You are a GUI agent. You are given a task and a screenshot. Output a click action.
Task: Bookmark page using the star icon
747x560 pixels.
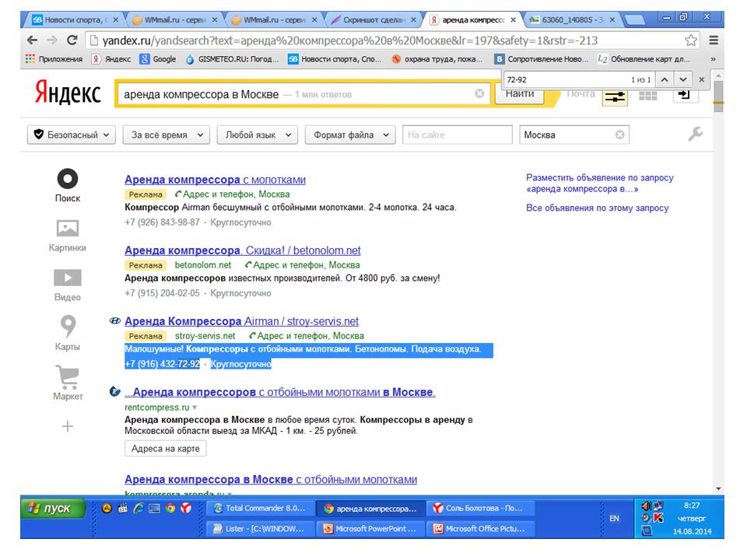(691, 40)
